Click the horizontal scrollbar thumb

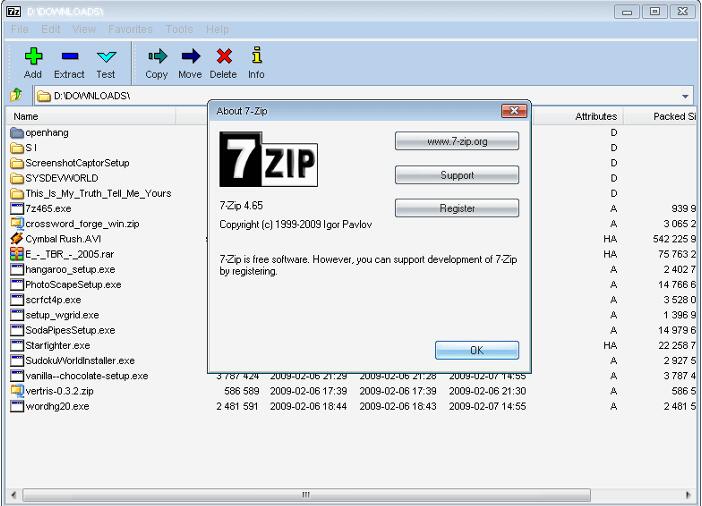pyautogui.click(x=306, y=494)
